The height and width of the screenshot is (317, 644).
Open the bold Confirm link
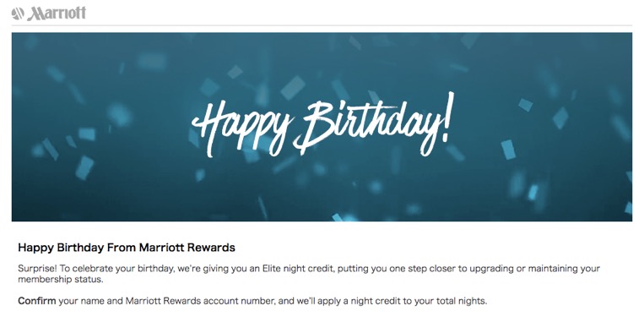point(37,301)
